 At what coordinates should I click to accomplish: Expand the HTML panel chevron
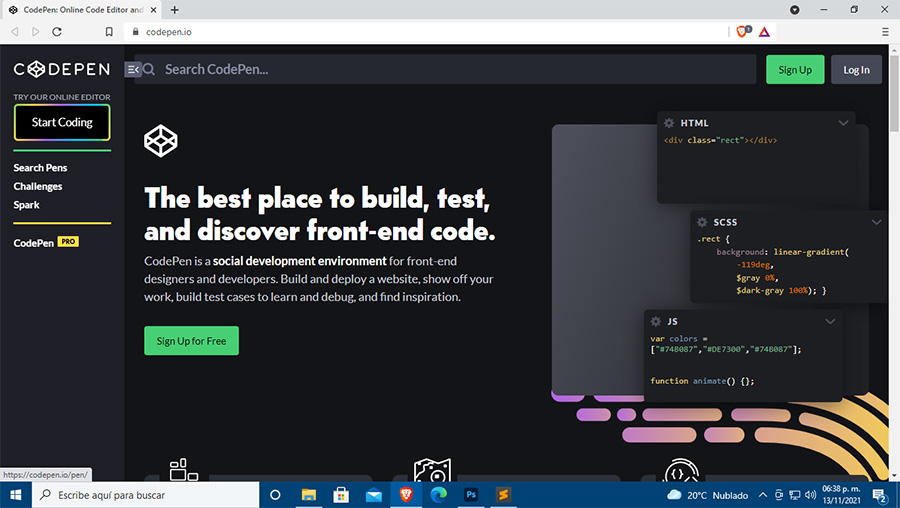pyautogui.click(x=843, y=123)
